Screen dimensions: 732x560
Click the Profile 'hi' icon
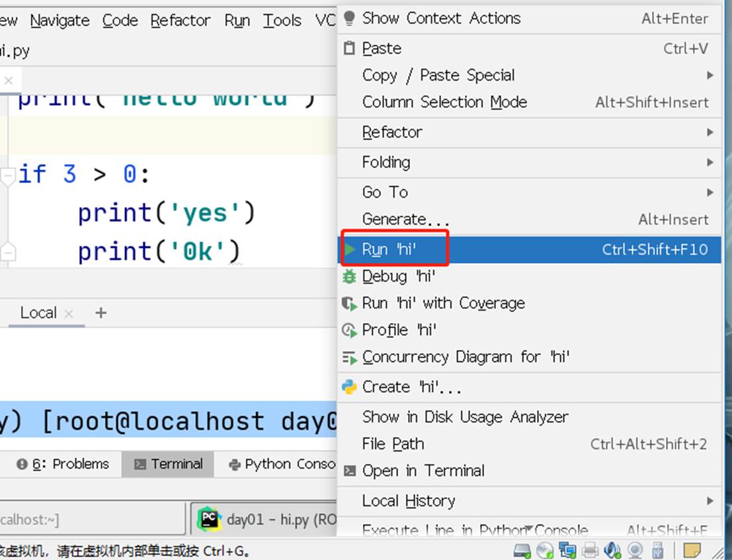pos(349,330)
